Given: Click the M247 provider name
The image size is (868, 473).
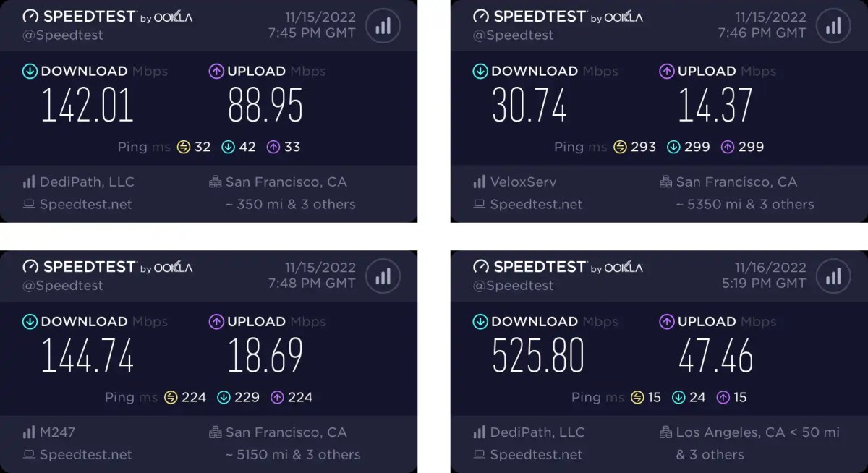Looking at the screenshot, I should pos(57,432).
